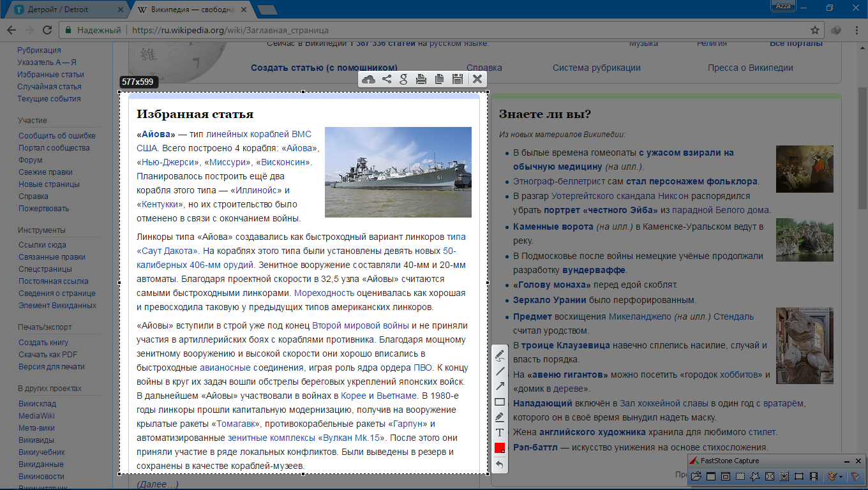Click the share icon in capture toolbar
Image resolution: width=868 pixels, height=490 pixels.
[386, 79]
